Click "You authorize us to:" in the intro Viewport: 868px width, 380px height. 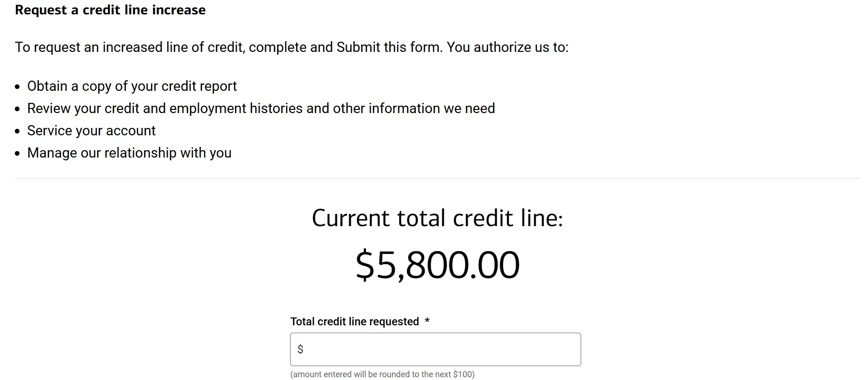point(507,47)
